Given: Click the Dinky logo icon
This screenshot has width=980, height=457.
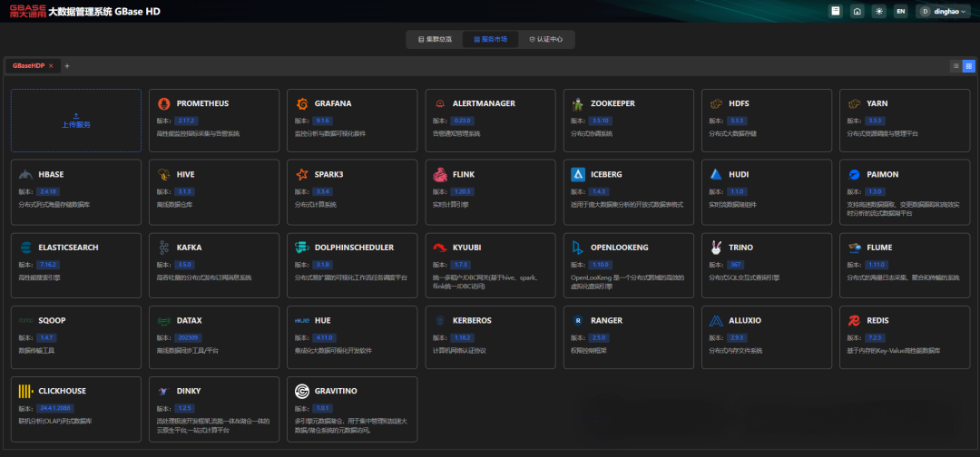Looking at the screenshot, I should [163, 391].
